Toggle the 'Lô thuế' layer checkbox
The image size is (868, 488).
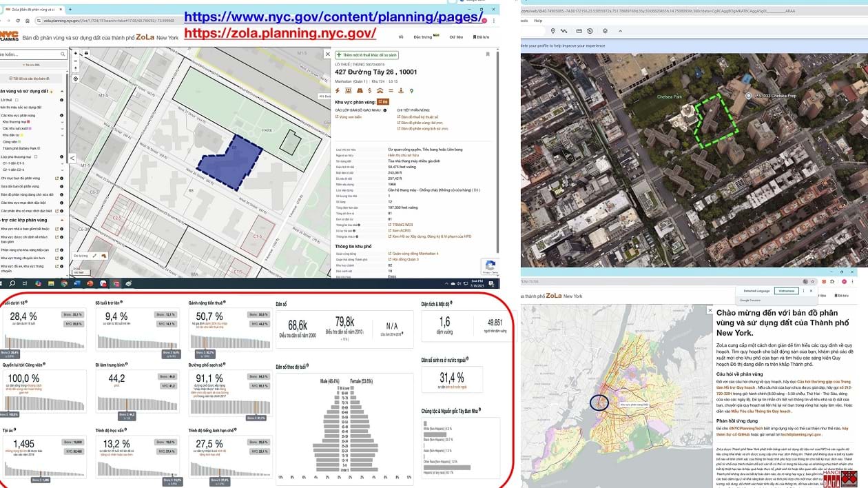tap(17, 100)
